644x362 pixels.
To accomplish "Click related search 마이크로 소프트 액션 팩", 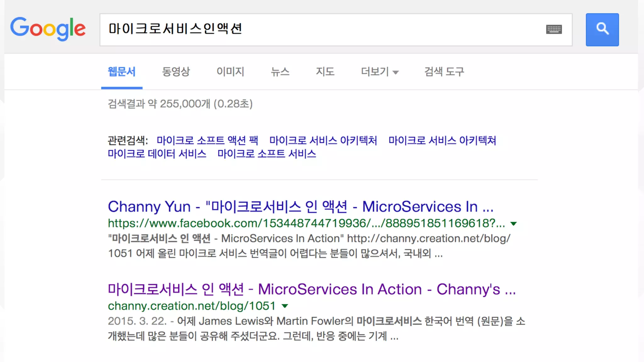I will coord(207,140).
